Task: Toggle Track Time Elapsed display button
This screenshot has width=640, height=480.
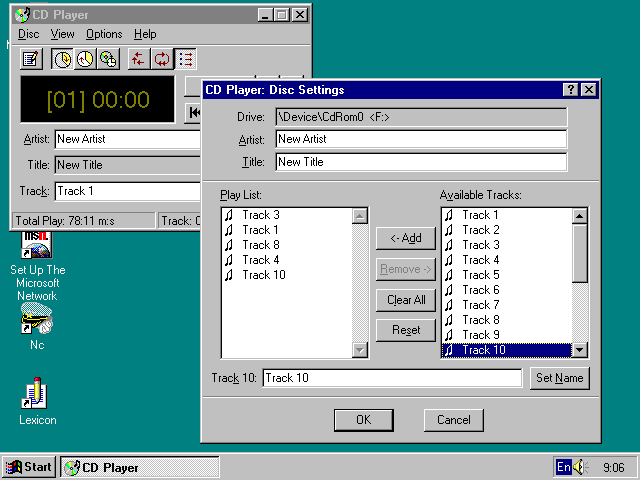Action: click(x=62, y=59)
